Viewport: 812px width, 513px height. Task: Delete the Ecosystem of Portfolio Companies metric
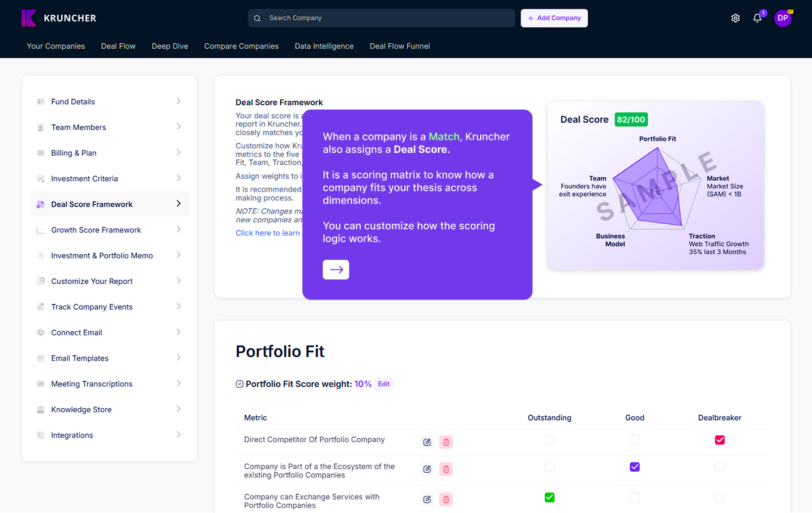coord(446,469)
